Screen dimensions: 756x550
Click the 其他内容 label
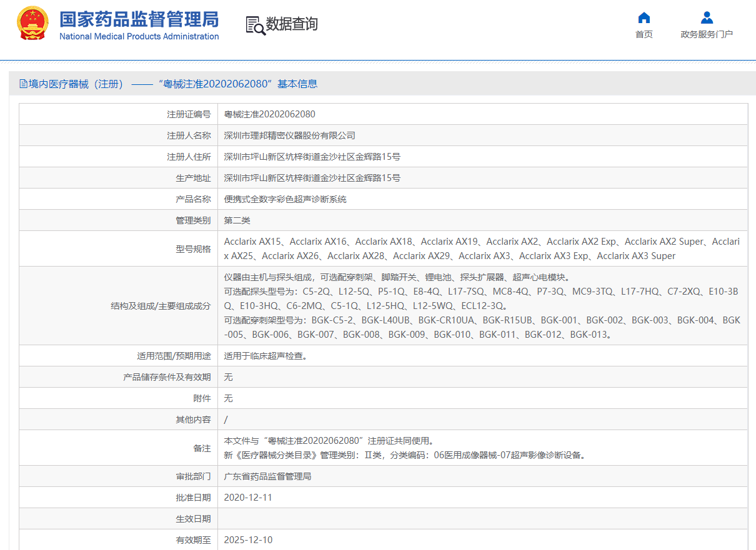[x=193, y=420]
